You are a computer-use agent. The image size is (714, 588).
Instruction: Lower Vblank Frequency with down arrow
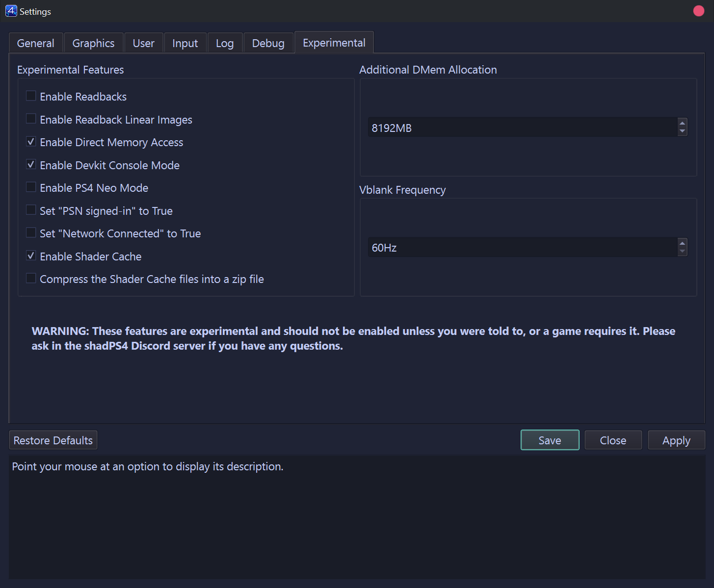click(682, 252)
